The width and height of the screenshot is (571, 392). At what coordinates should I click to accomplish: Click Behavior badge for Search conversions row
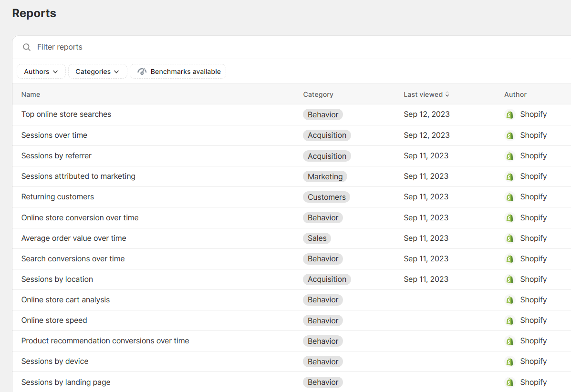(x=322, y=259)
